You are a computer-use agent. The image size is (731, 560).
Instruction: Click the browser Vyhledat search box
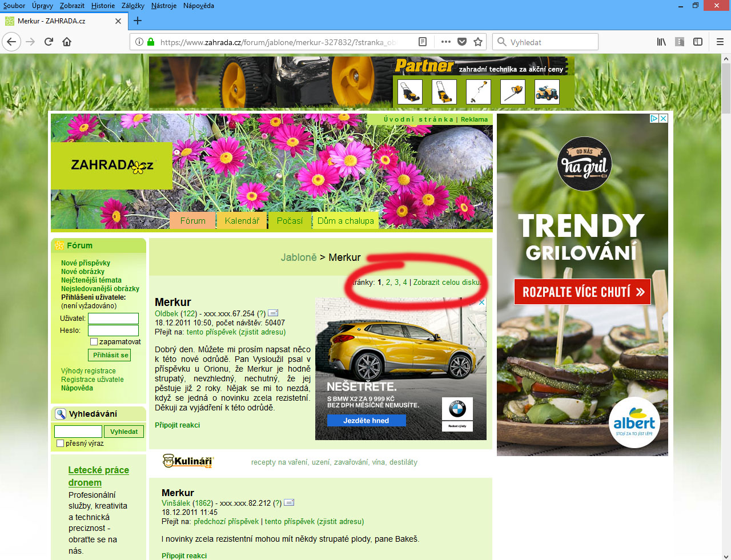pyautogui.click(x=545, y=42)
